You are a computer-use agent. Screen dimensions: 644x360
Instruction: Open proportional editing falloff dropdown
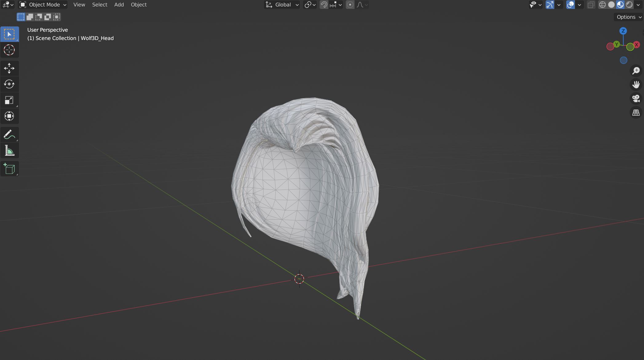coord(362,5)
